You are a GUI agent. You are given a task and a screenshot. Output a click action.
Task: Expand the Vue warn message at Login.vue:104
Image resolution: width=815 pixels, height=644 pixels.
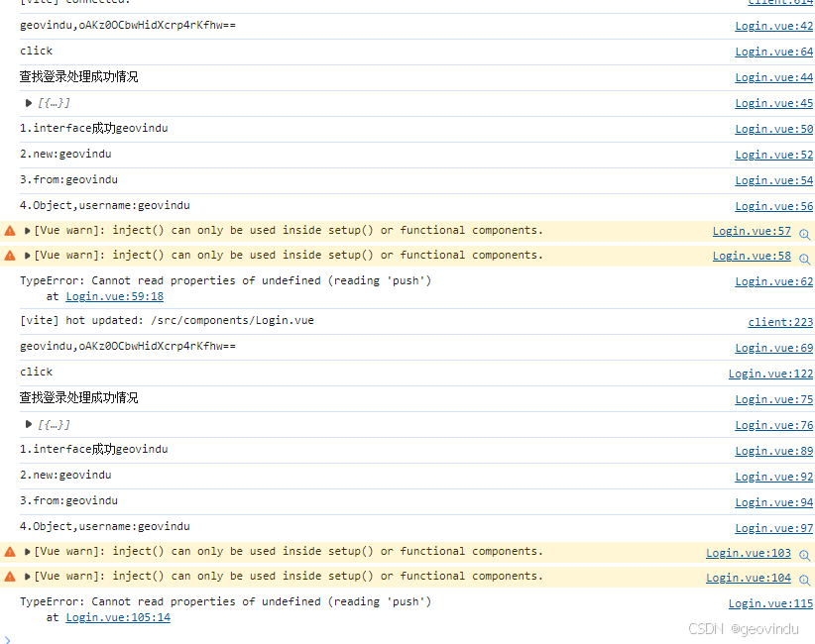click(x=27, y=577)
